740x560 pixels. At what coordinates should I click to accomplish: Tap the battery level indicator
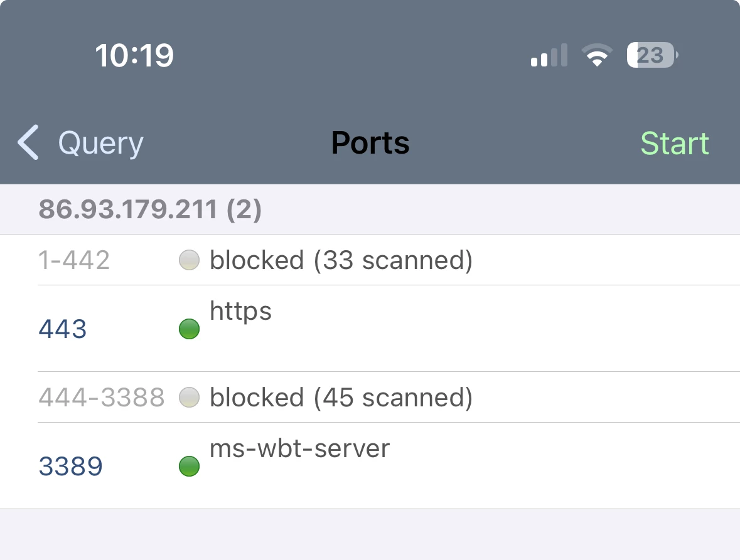[652, 55]
